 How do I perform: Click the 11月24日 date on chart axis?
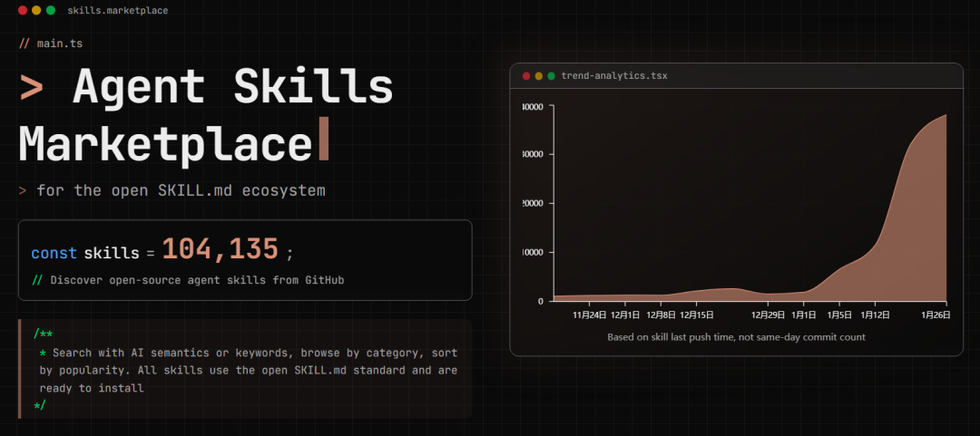pos(589,315)
